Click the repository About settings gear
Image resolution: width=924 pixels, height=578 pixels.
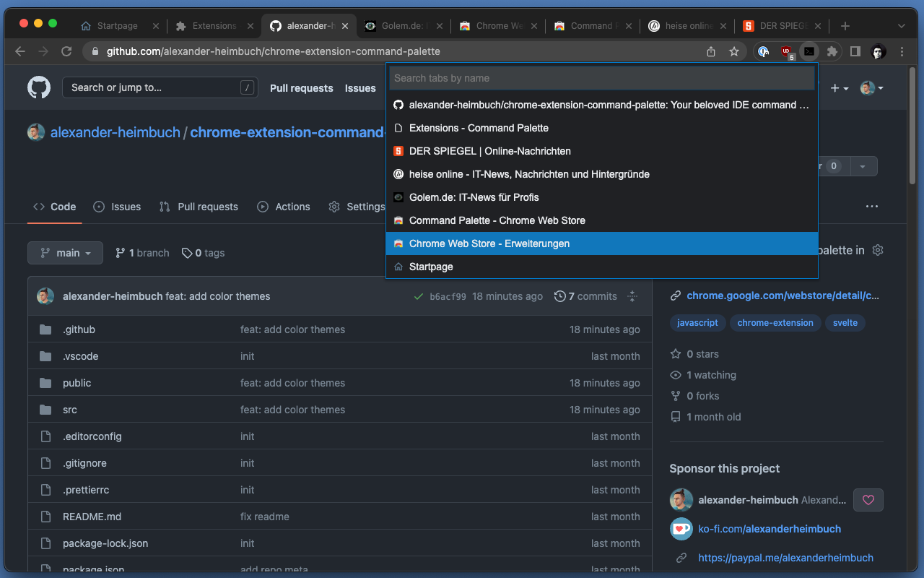(878, 250)
